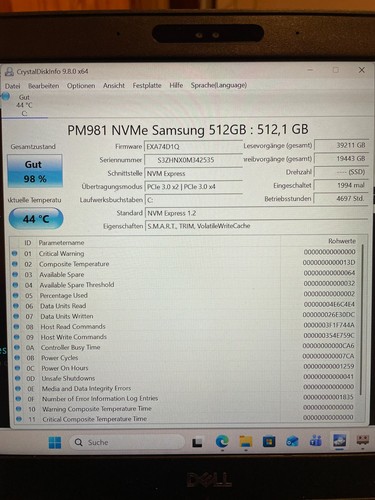
Task: Click status dot of Unsafe Shutdowns row
Action: click(18, 378)
